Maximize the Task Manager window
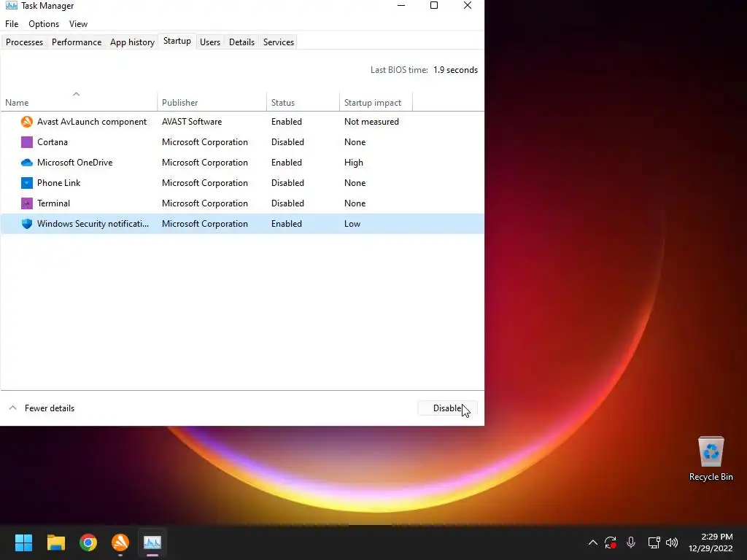Image resolution: width=747 pixels, height=560 pixels. 434,6
